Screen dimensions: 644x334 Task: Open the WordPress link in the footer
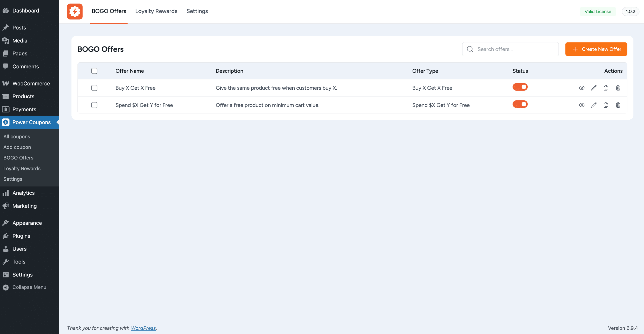[143, 328]
